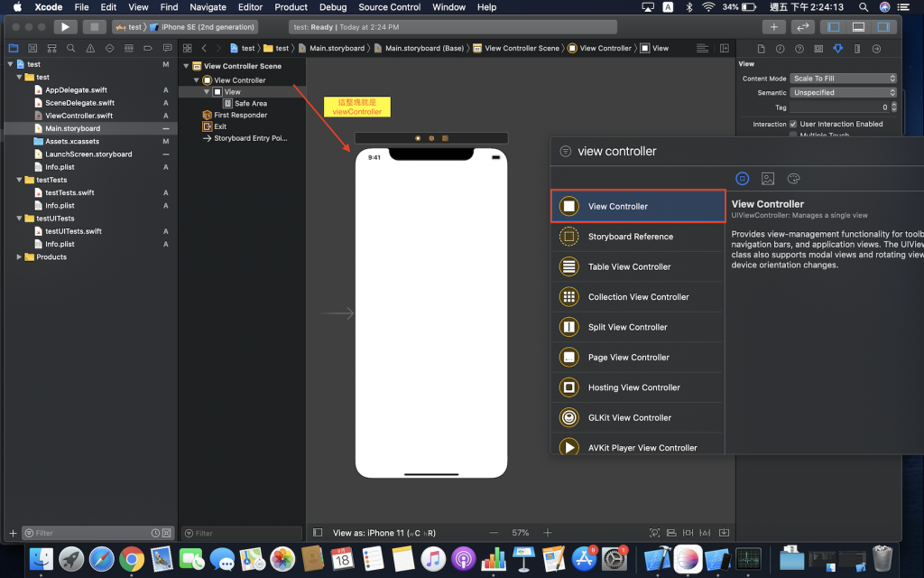Open the Source Control navigator
Screen dimensions: 924x578
click(32, 49)
